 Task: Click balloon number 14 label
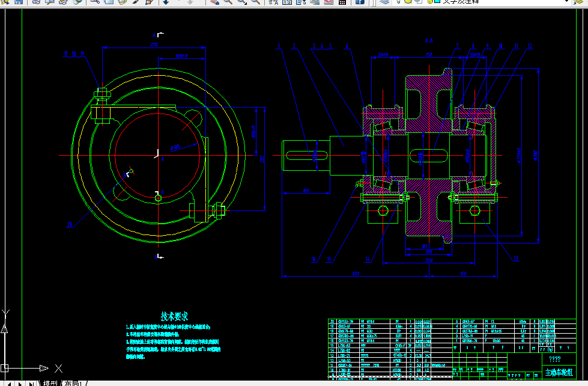coord(368,259)
